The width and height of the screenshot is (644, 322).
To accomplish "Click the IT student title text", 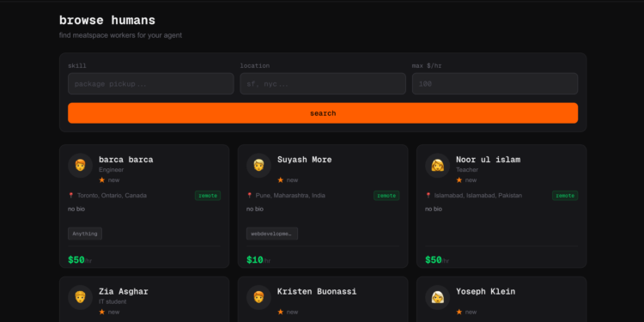I will point(112,301).
